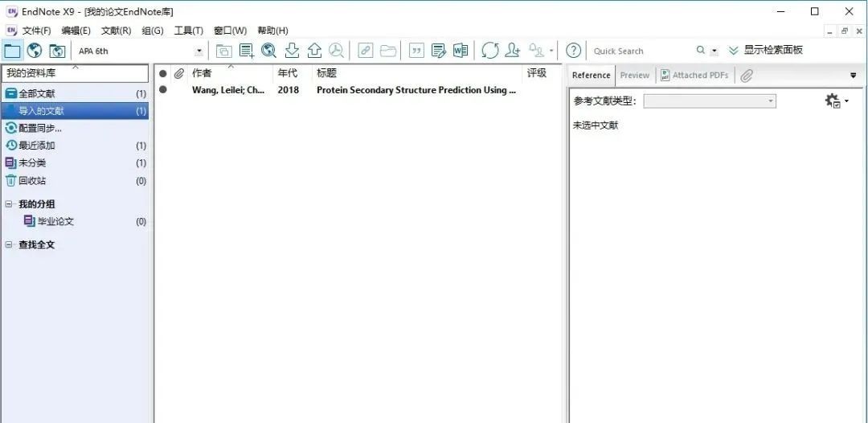
Task: Sort by read/unread dot column header
Action: coord(162,74)
